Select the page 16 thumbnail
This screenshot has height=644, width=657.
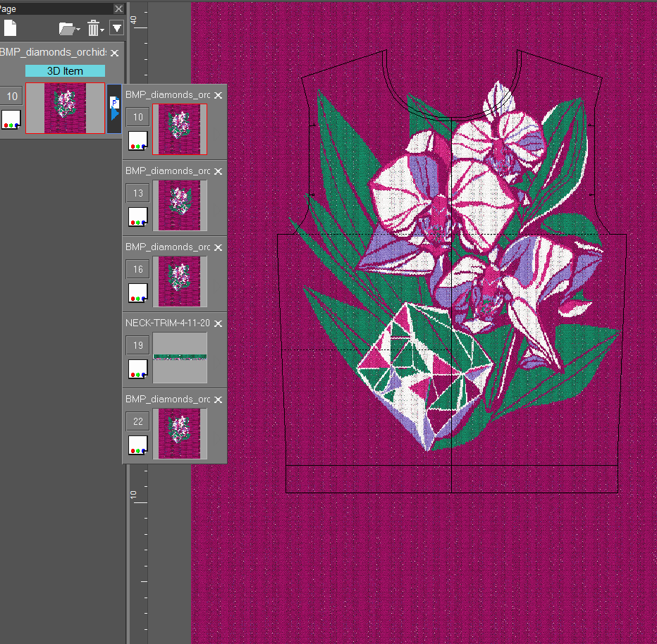tap(180, 281)
